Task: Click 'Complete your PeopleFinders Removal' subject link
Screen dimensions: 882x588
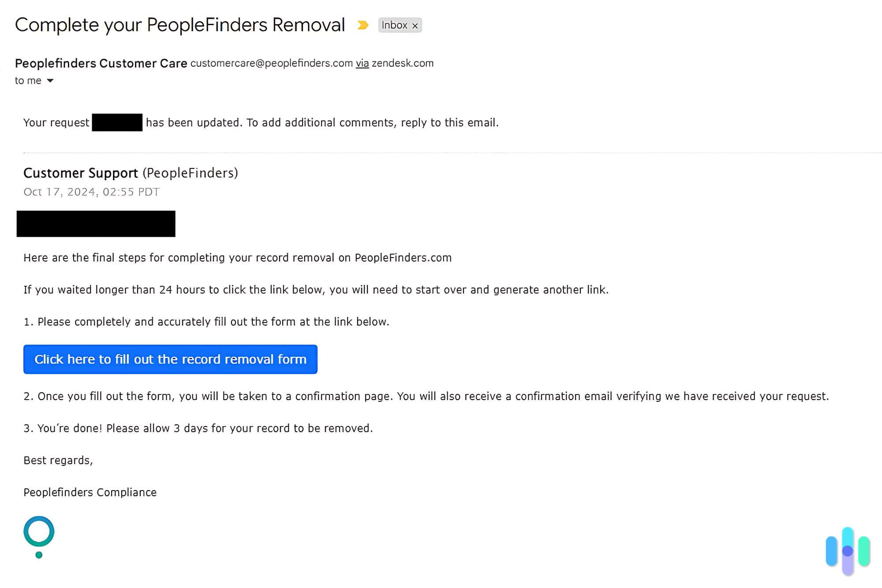Action: pyautogui.click(x=180, y=25)
